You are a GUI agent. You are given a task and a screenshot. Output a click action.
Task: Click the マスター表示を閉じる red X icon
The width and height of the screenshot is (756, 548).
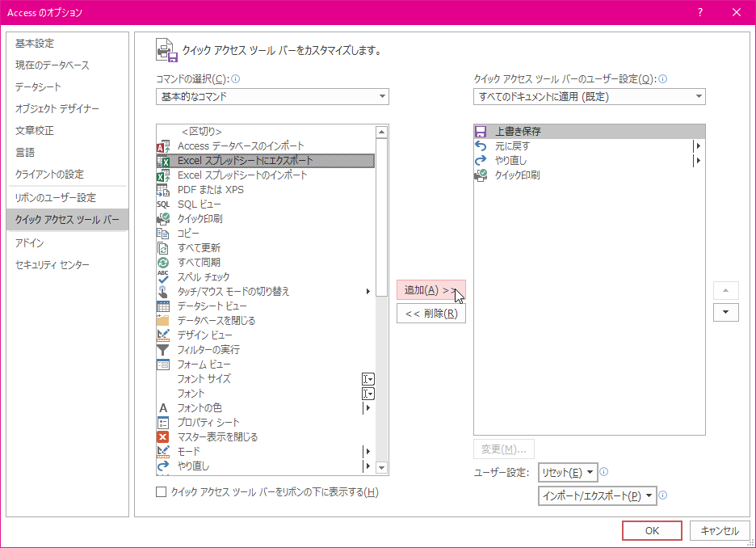click(163, 437)
